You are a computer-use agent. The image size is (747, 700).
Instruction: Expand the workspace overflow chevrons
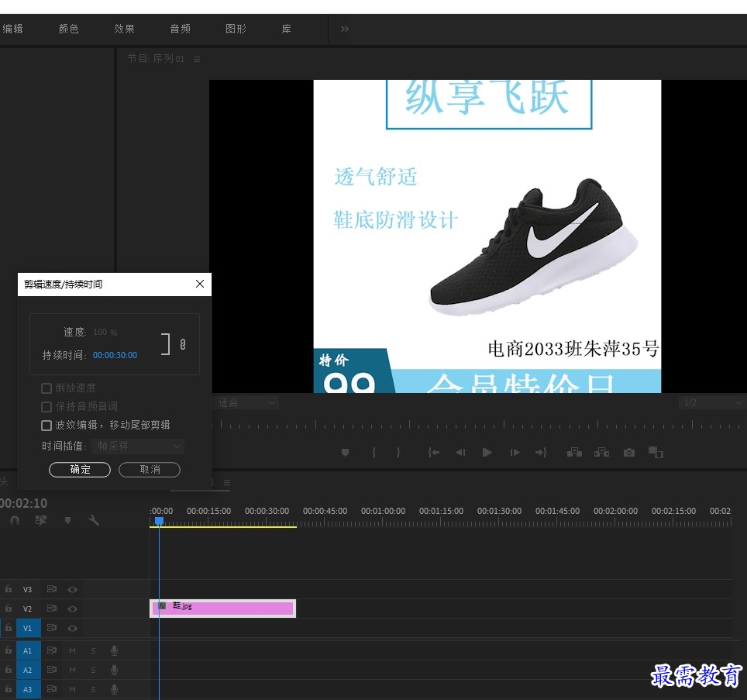tap(344, 29)
